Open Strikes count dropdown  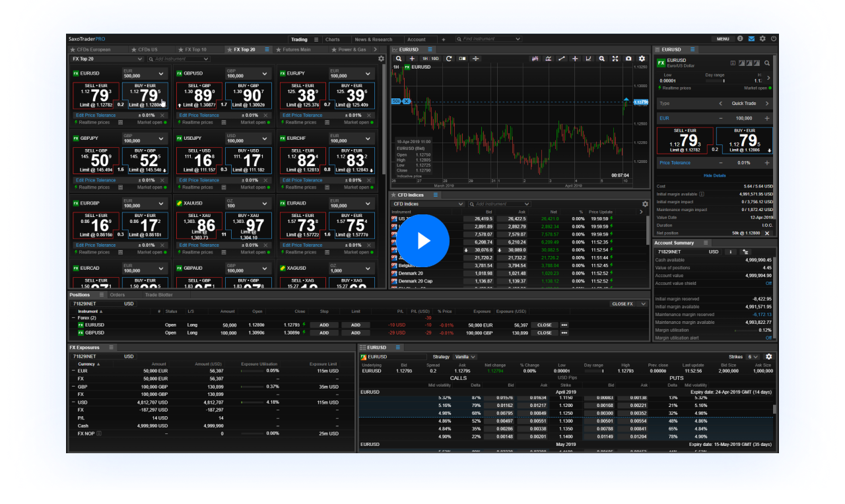click(x=753, y=356)
